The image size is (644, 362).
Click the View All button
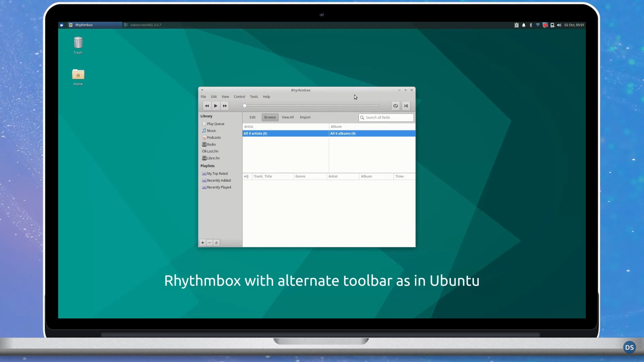[x=288, y=117]
